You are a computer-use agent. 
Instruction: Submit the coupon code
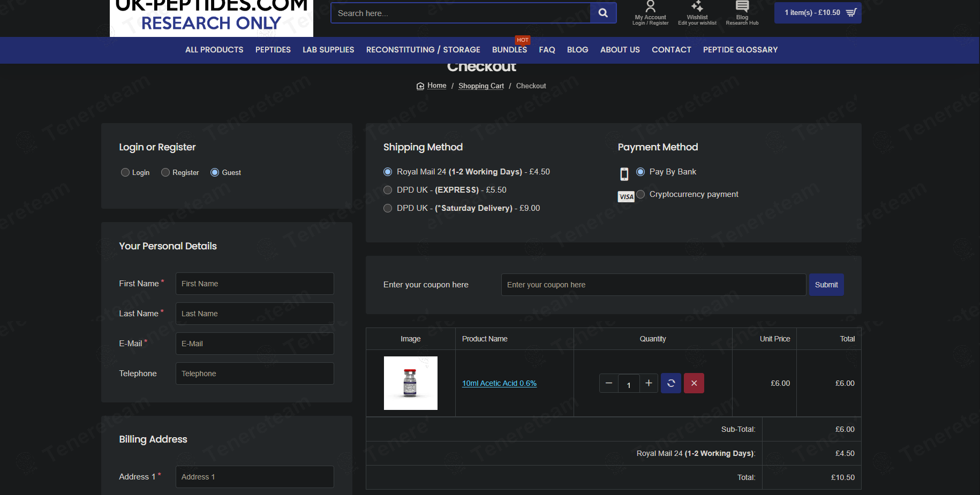826,285
